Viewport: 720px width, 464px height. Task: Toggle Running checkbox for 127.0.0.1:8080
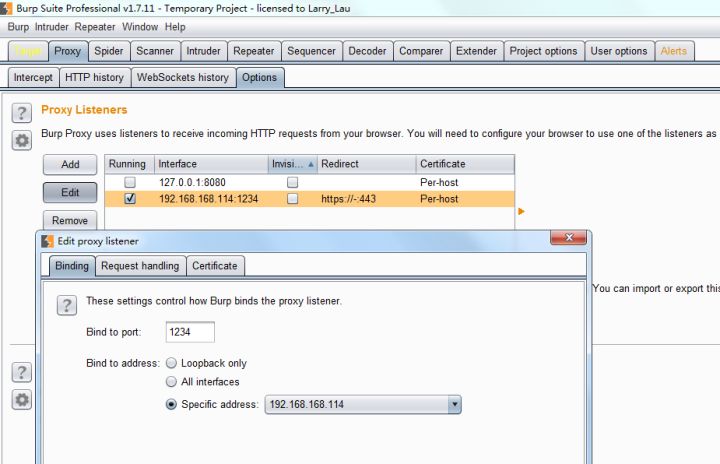tap(130, 182)
